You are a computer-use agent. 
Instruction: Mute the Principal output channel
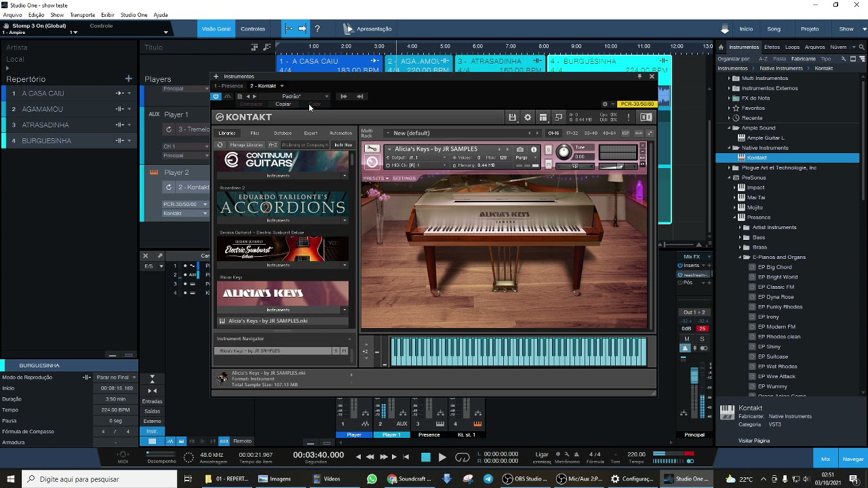(x=687, y=339)
